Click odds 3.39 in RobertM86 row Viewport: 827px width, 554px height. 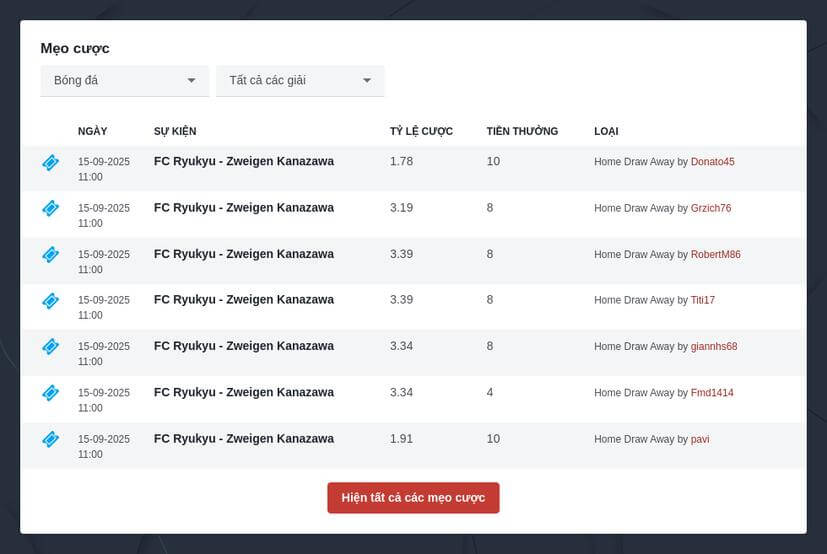(x=401, y=254)
